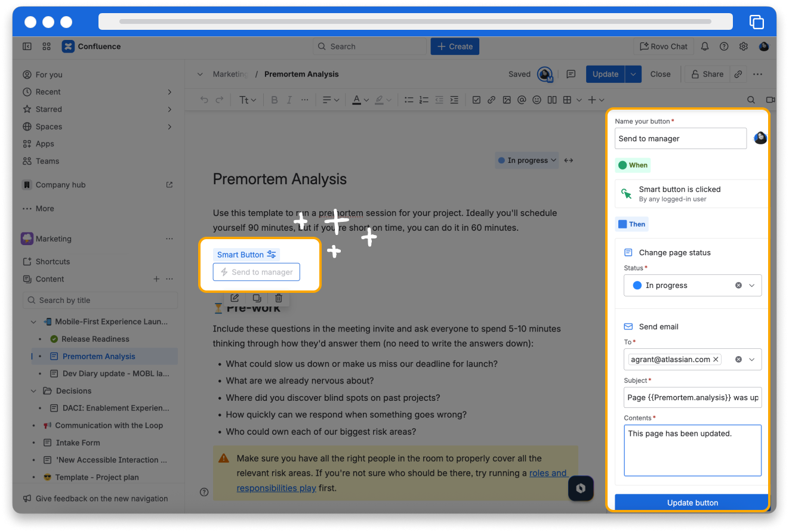Open Starred in the sidebar
Image resolution: width=789 pixels, height=532 pixels.
click(49, 109)
